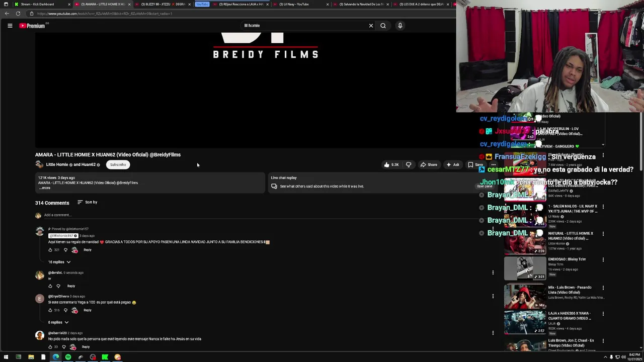
Task: Dislike the @EnyelOlivero comment
Action: (65, 310)
